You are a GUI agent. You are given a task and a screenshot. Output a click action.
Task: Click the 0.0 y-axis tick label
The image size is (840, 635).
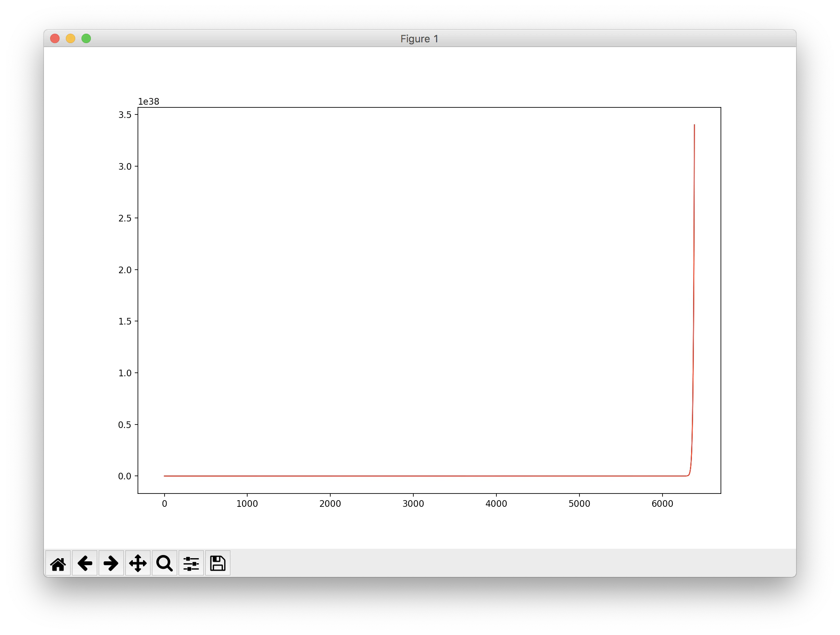125,476
